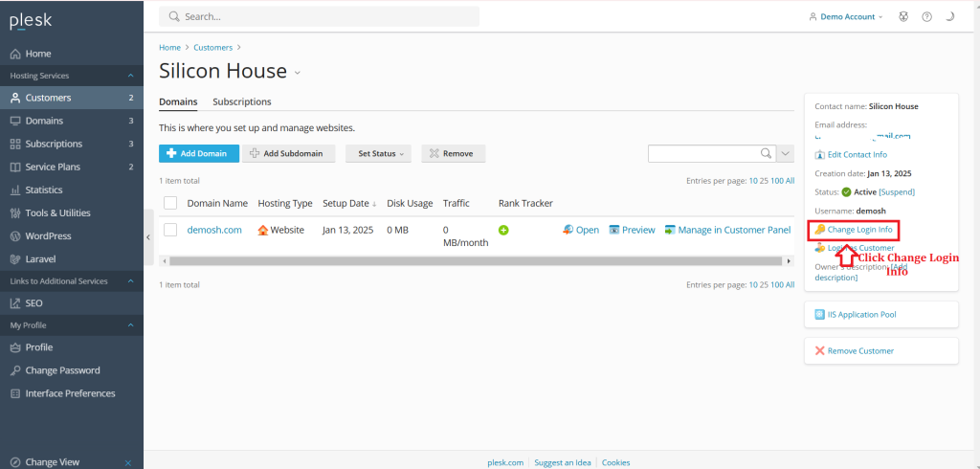Expand the search filter dropdown arrow
The width and height of the screenshot is (980, 469).
786,153
